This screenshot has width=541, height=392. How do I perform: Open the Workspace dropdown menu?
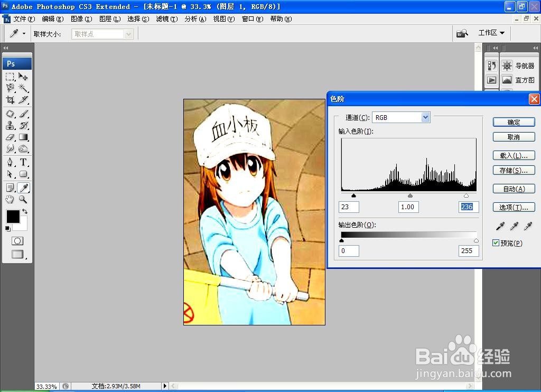(492, 33)
